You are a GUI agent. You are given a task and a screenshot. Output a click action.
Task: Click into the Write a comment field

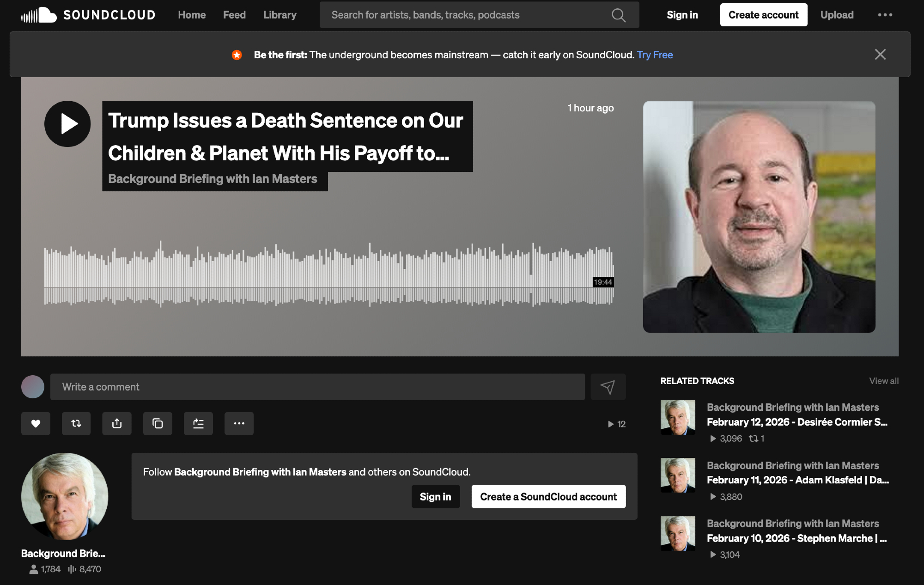317,387
